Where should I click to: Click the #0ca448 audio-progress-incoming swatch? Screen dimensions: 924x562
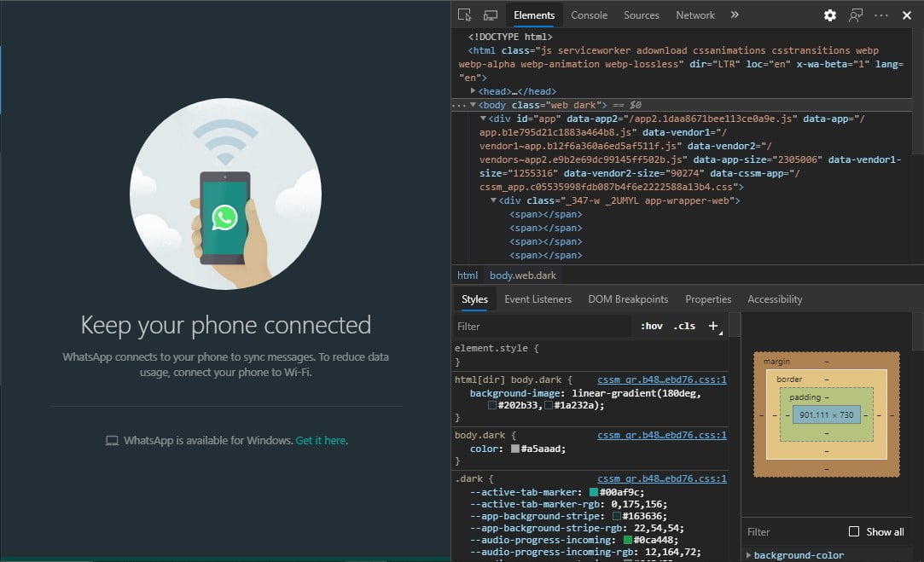(x=628, y=540)
